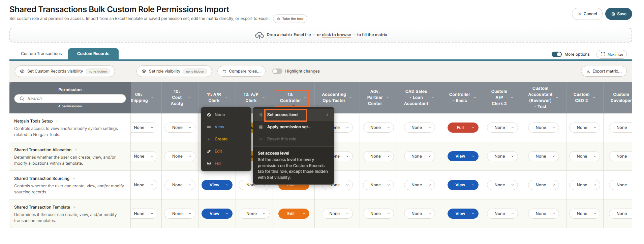
Task: Click the upload cloud icon in the drop zone
Action: coord(259,35)
